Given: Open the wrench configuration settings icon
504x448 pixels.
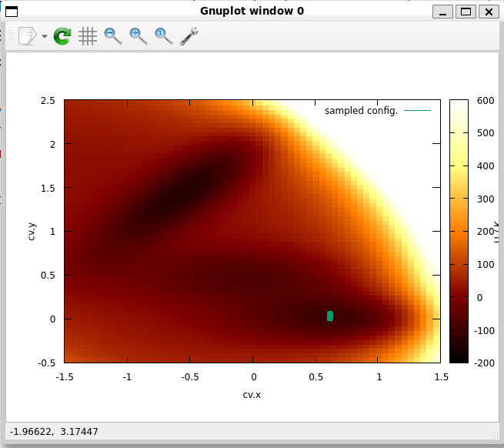Looking at the screenshot, I should point(189,36).
